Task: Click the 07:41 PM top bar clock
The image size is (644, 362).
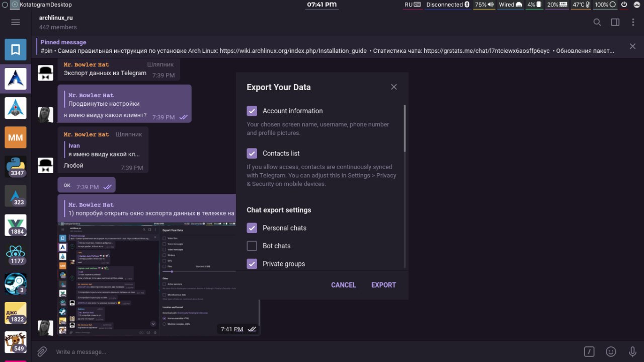Action: coord(321,5)
